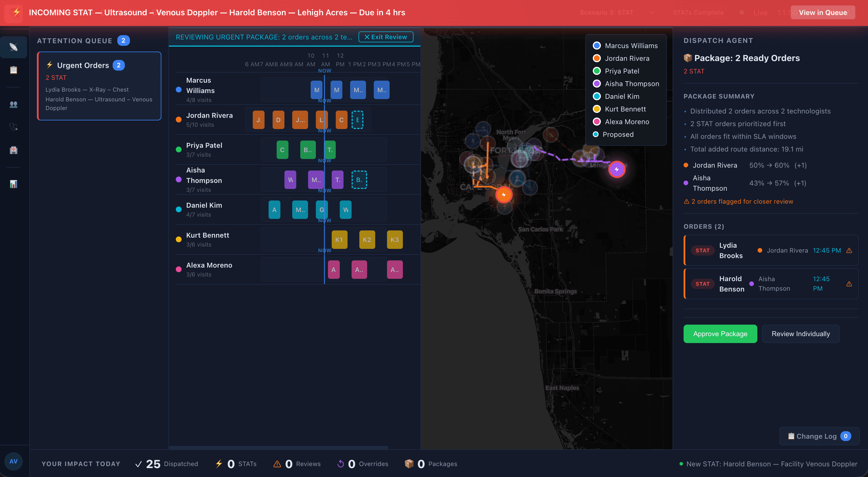Select the satellite dish dispatch icon in sidebar
Viewport: 868px width, 477px height.
click(14, 47)
